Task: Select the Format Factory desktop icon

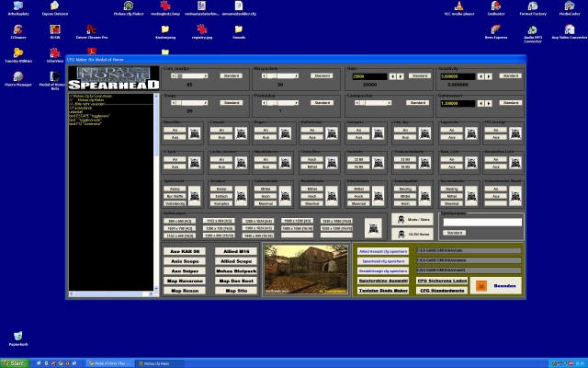Action: [533, 8]
